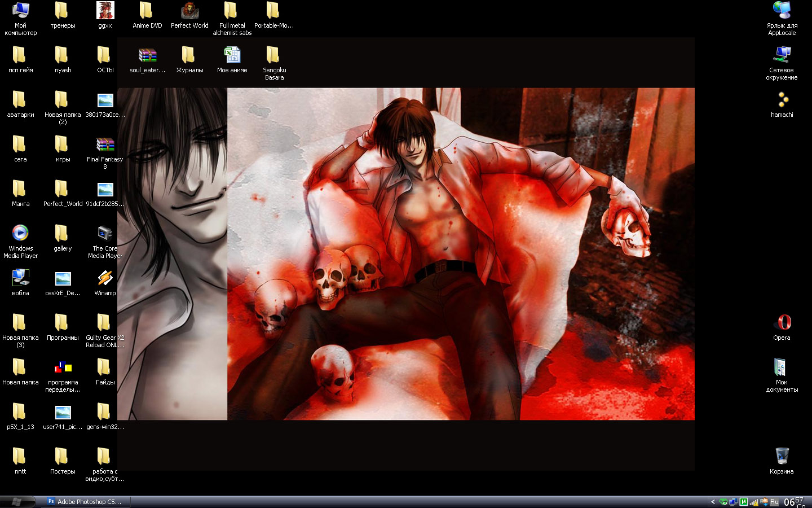
Task: Click the two-monitors network tray icon
Action: (x=734, y=502)
